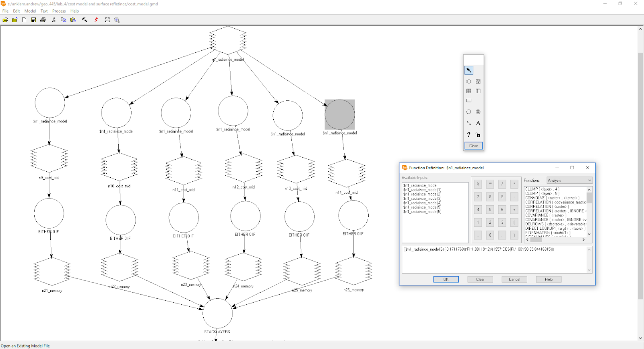This screenshot has width=644, height=349.
Task: Close the tool palette with Close button
Action: point(474,146)
